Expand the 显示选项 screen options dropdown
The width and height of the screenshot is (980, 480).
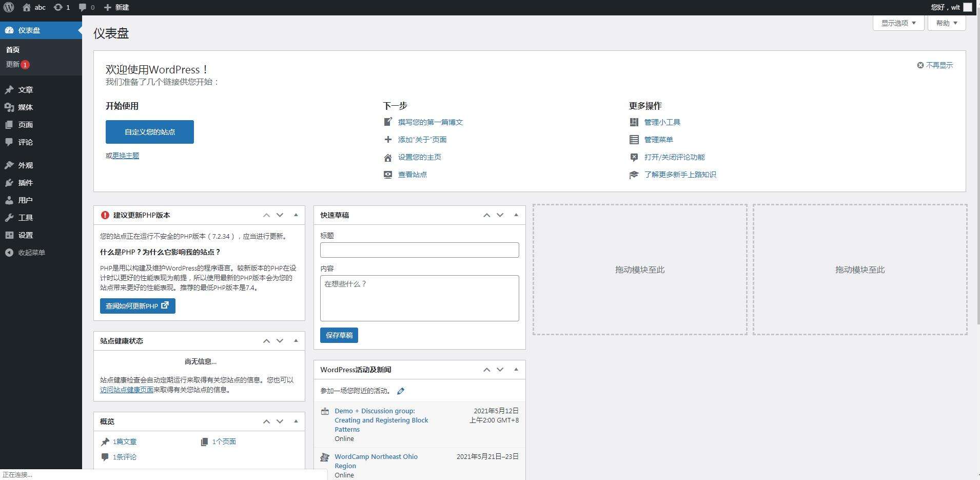click(x=898, y=23)
